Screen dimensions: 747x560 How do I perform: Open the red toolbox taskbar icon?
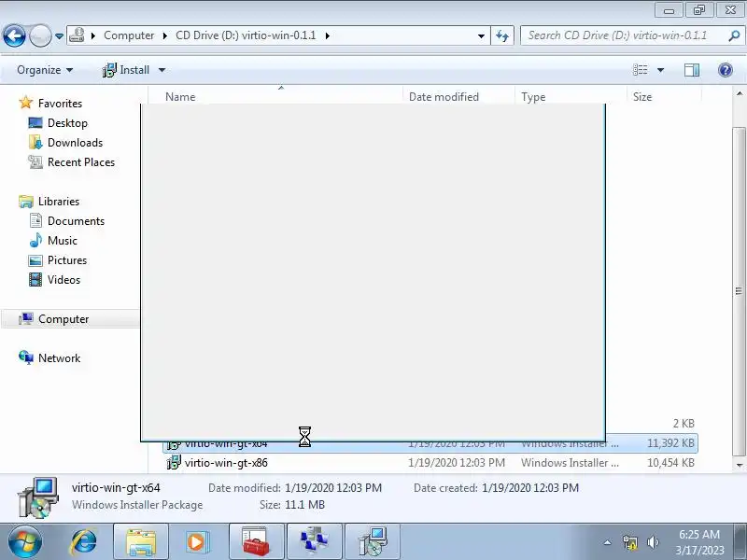(256, 542)
